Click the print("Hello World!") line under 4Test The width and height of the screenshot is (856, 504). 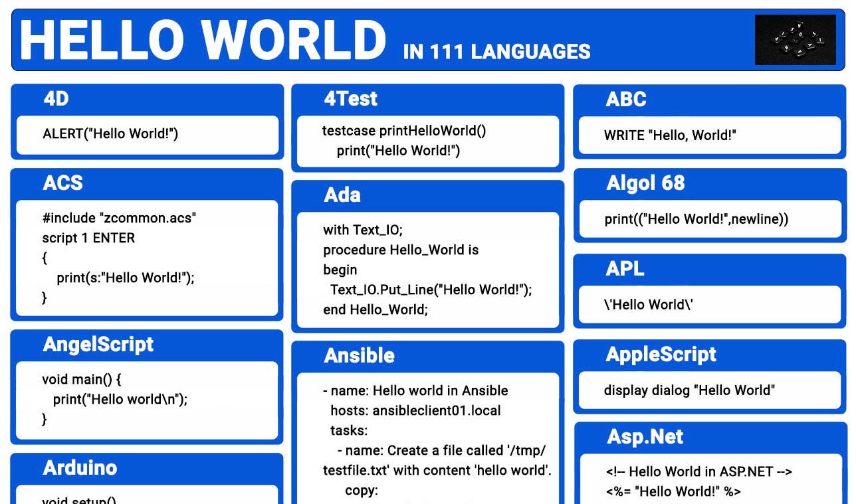tap(398, 151)
